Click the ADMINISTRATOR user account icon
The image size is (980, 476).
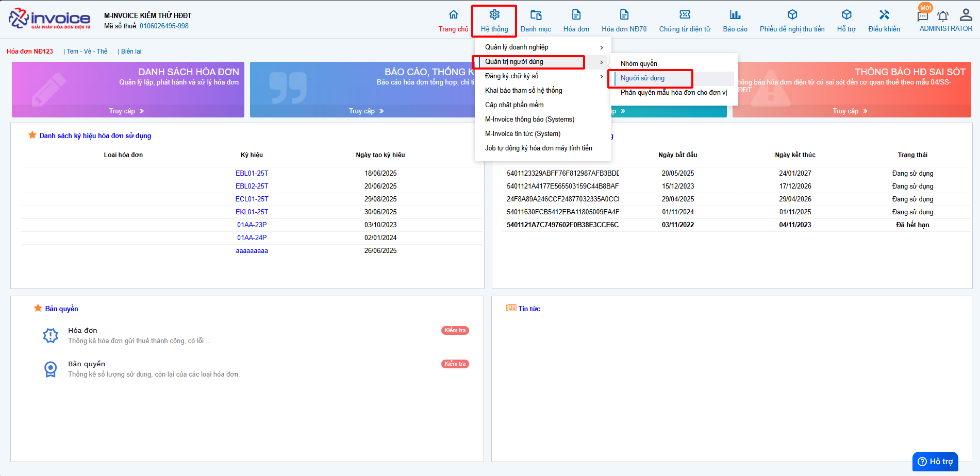pos(966,15)
